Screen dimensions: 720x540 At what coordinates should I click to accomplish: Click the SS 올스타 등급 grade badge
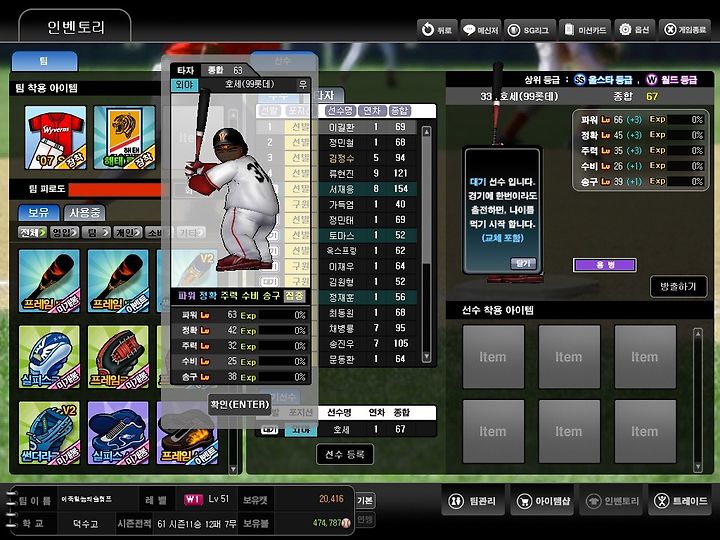(x=580, y=80)
